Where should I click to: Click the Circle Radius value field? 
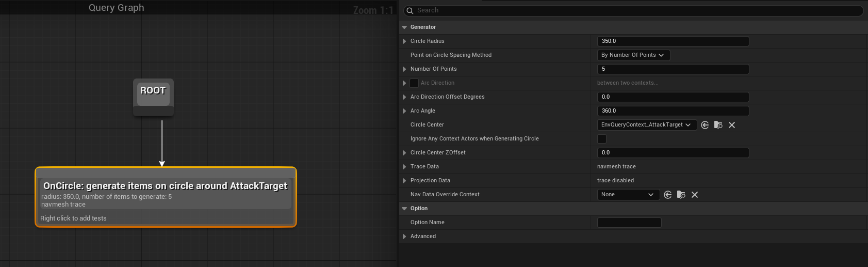[673, 41]
